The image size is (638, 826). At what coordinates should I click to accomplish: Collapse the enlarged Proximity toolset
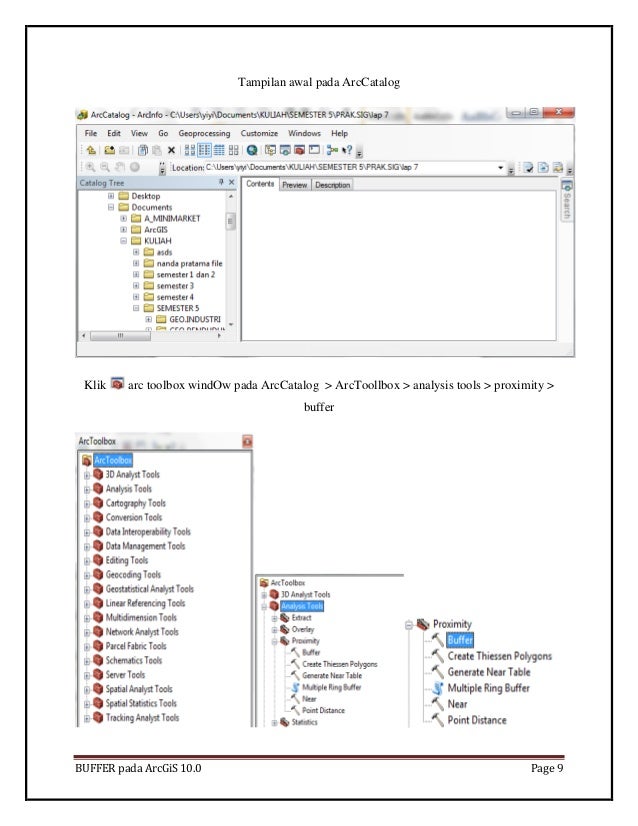[409, 625]
